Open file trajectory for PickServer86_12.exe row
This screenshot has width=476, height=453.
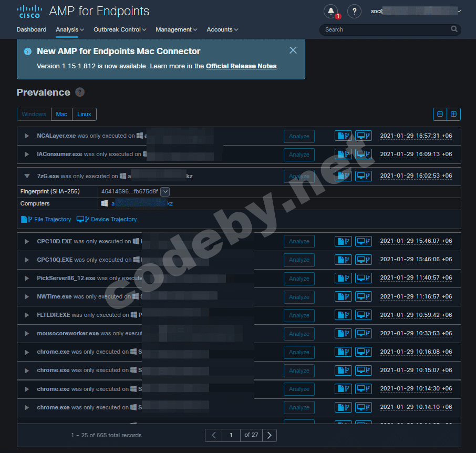pyautogui.click(x=343, y=278)
